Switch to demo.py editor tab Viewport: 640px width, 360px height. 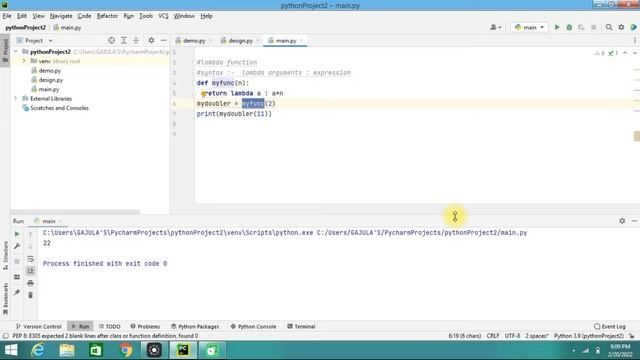194,40
